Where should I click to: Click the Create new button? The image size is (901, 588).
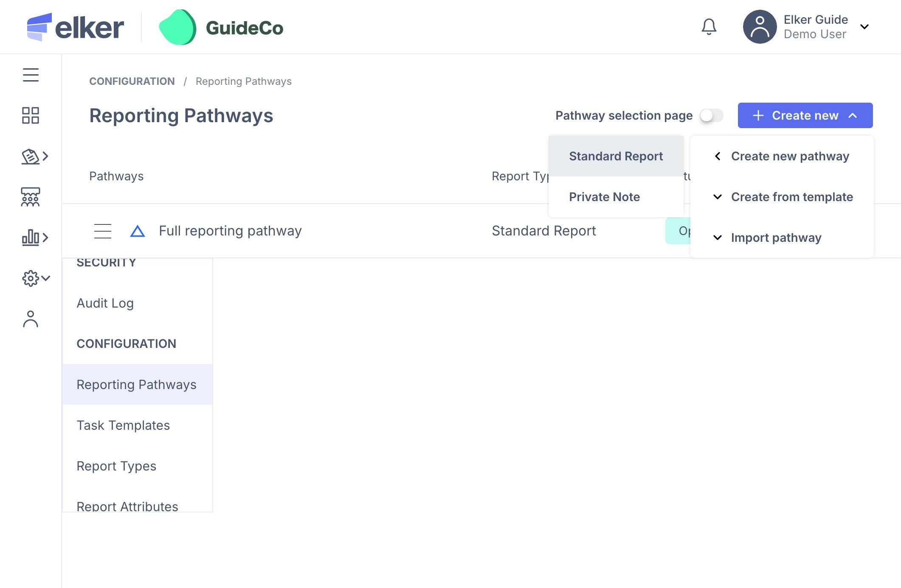pyautogui.click(x=805, y=115)
